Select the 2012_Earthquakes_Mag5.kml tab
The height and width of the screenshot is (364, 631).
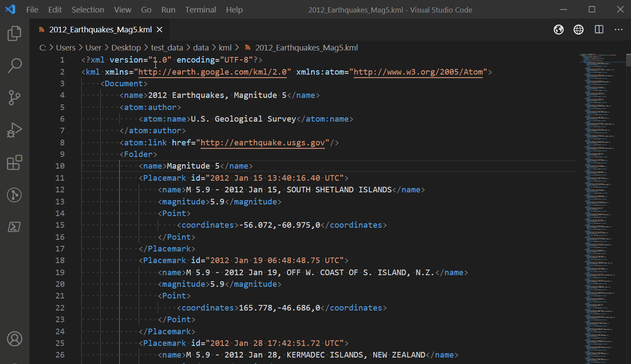pos(100,30)
